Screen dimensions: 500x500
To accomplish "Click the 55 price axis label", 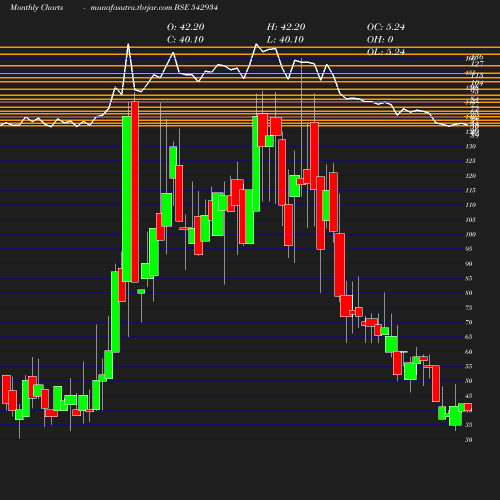I will 469,366.
